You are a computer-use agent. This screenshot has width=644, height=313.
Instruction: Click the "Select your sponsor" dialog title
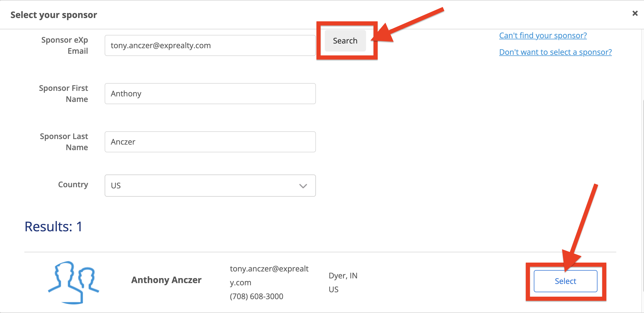[x=54, y=15]
